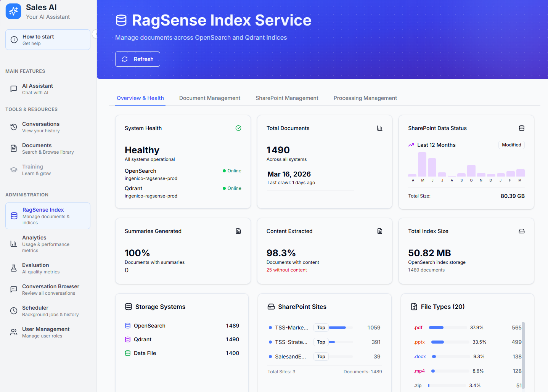Click the .docx file type label
This screenshot has height=392, width=548.
click(420, 357)
